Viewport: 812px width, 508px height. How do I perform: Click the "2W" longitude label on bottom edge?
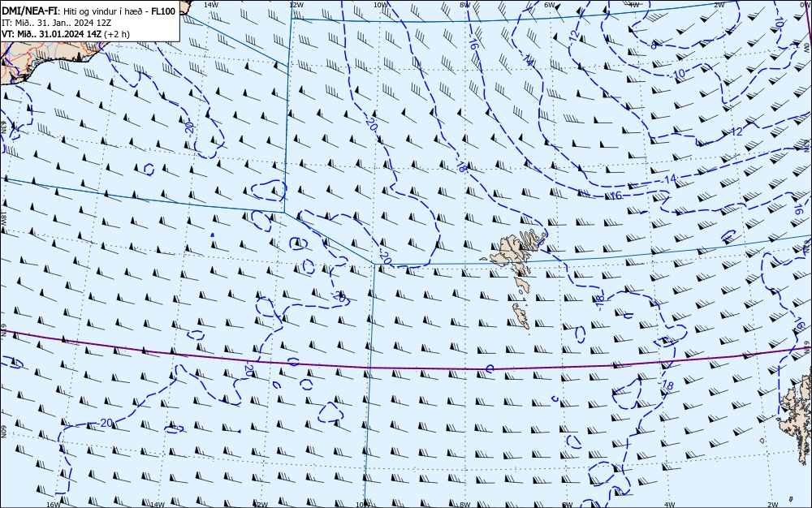click(x=773, y=505)
